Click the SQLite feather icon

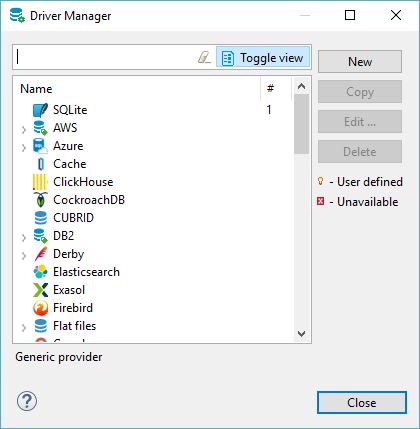pos(40,110)
